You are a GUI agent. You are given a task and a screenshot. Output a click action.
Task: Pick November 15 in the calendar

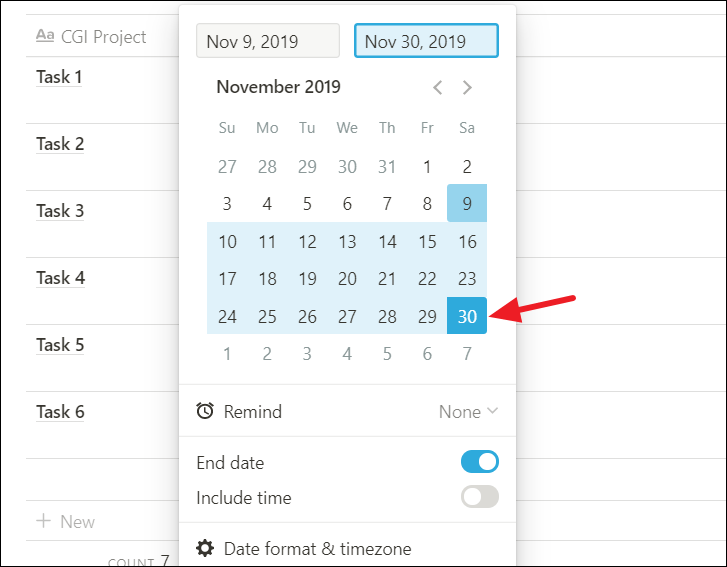pos(427,242)
